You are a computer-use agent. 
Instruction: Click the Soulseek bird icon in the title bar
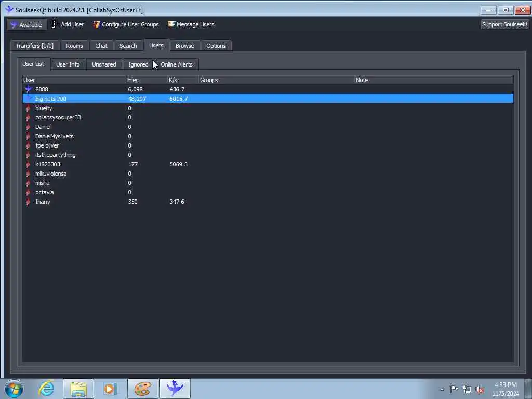tap(9, 9)
